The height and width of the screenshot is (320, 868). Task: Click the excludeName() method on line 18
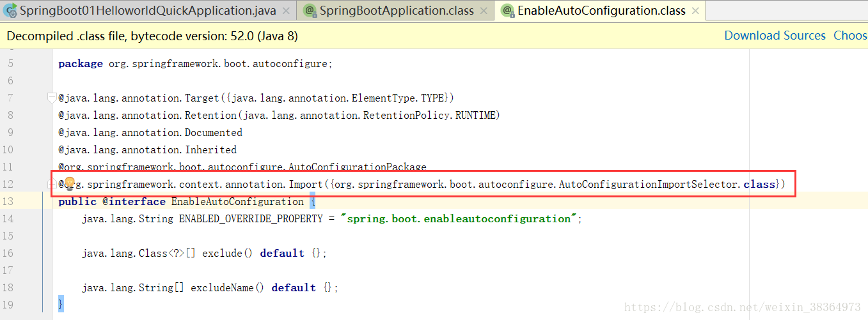pos(227,288)
